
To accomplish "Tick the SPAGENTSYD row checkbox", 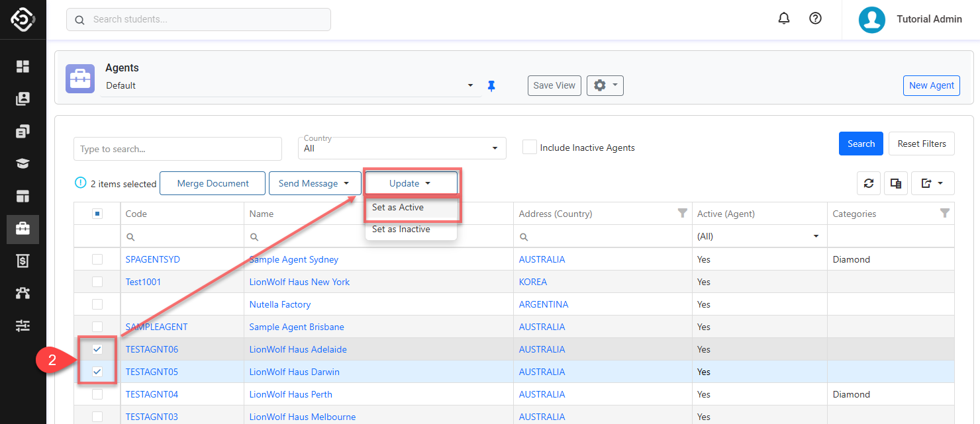I will tap(97, 259).
